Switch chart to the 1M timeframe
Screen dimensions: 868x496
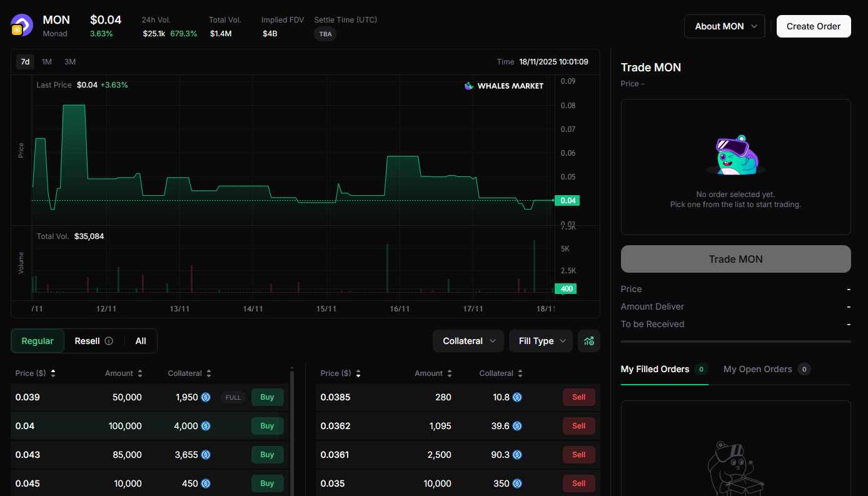coord(46,61)
